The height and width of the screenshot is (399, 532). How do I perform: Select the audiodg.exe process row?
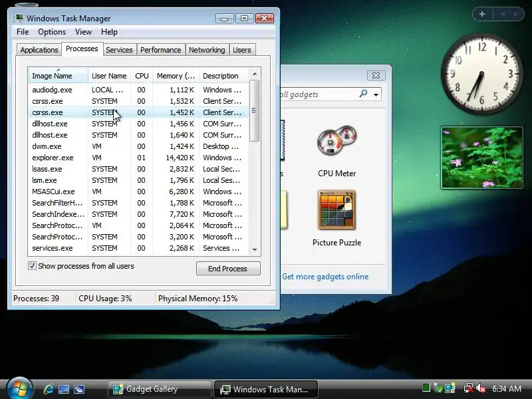[x=138, y=90]
